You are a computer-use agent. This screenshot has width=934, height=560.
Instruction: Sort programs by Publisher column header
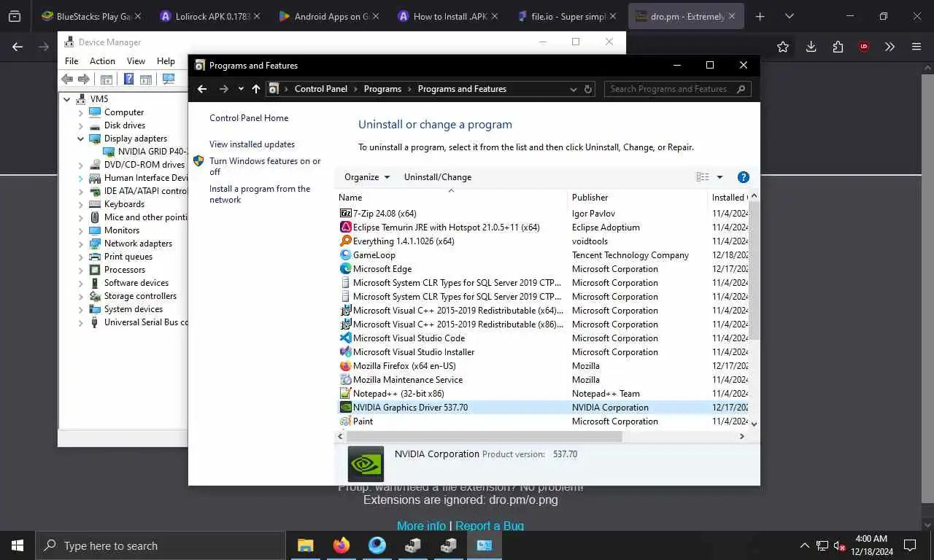pos(638,198)
